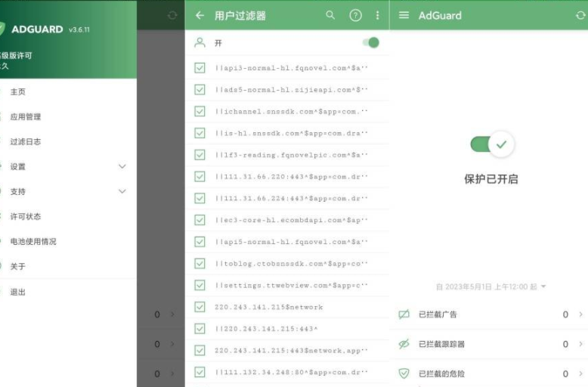Viewport: 588px width, 387px height.
Task: Uncheck the toblog.ctobsnssdk.com rule checkbox
Action: point(200,264)
